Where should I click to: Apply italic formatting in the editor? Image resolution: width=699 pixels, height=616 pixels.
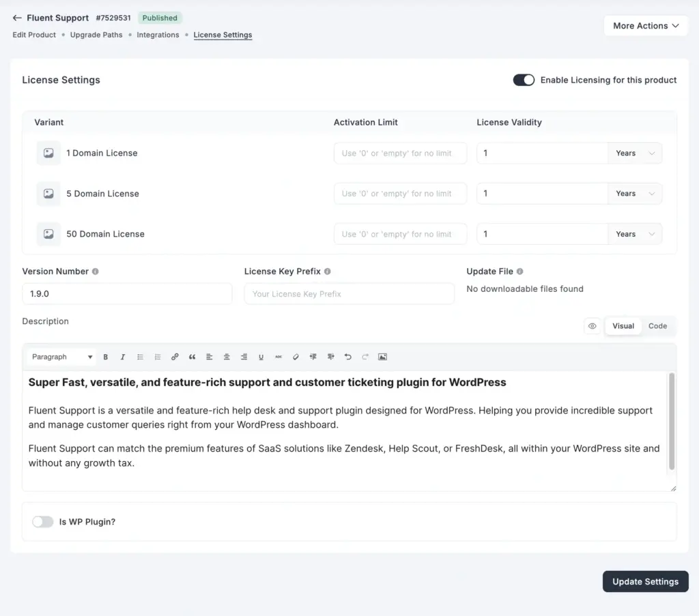[x=123, y=357]
